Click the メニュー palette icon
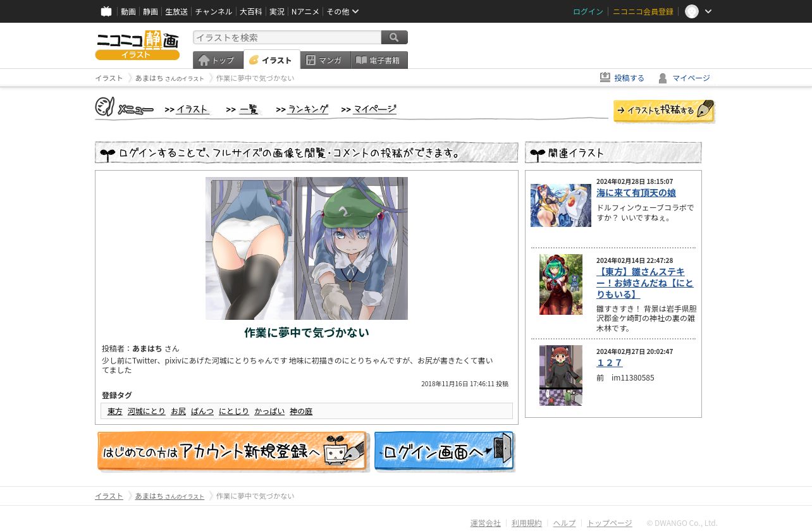 105,107
